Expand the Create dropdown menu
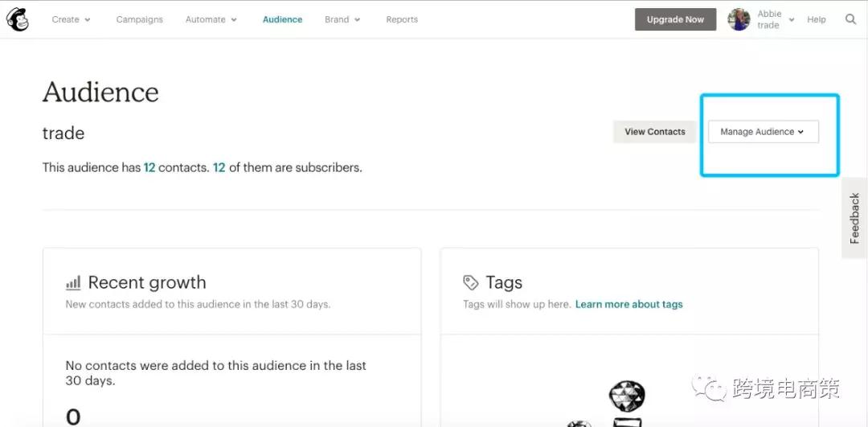This screenshot has height=427, width=868. (71, 19)
